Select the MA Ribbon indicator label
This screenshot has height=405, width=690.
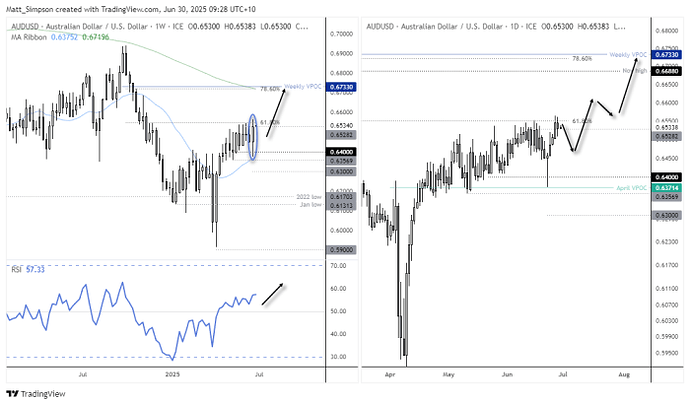tap(29, 37)
